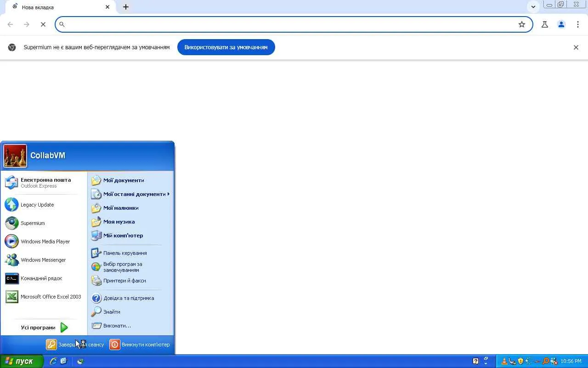Click the Supermium taskbar button
The height and width of the screenshot is (368, 588).
(x=80, y=361)
